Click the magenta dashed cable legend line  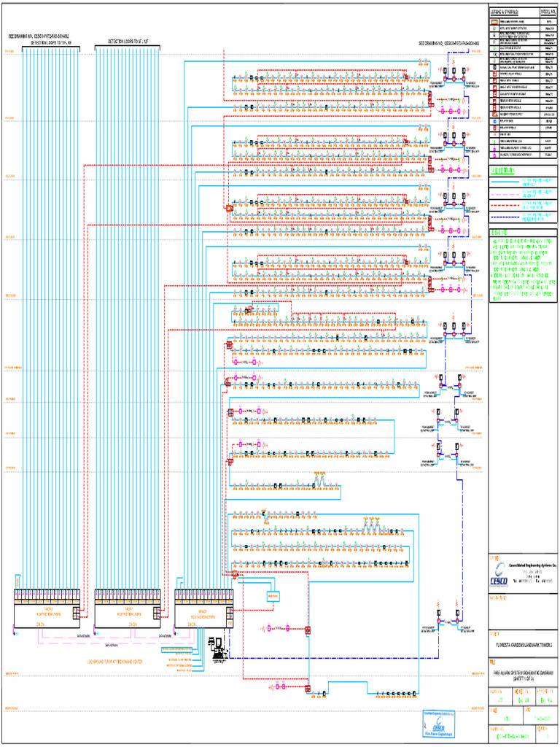505,194
